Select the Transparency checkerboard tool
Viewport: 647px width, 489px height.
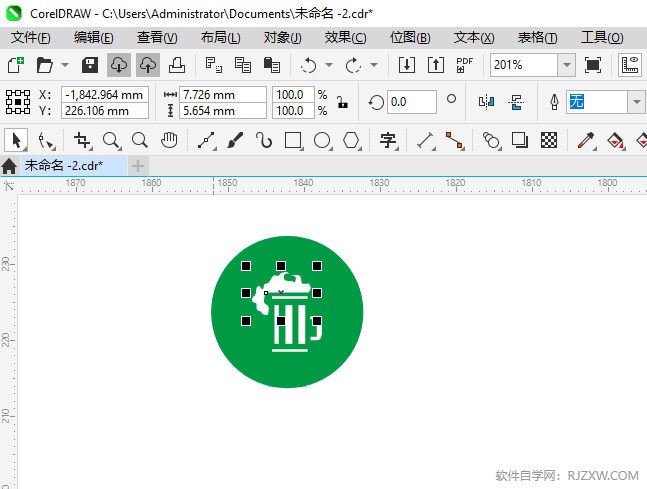tap(549, 140)
